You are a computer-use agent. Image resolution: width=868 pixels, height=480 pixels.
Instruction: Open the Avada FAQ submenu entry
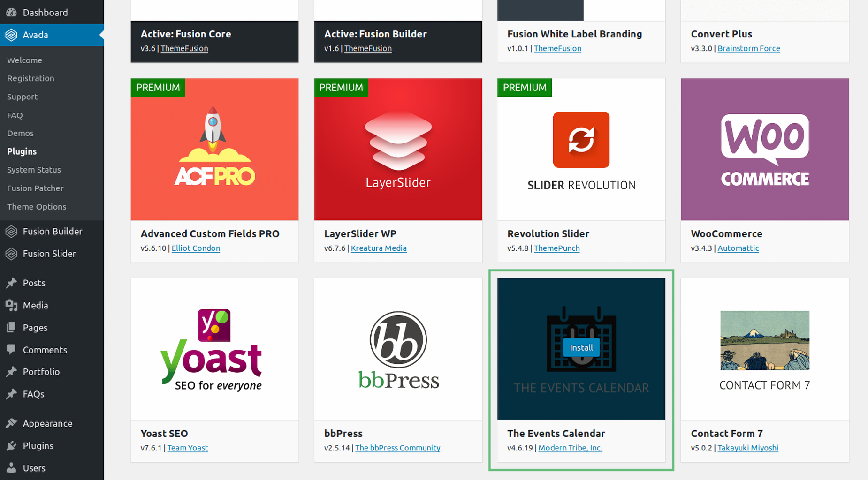[15, 115]
